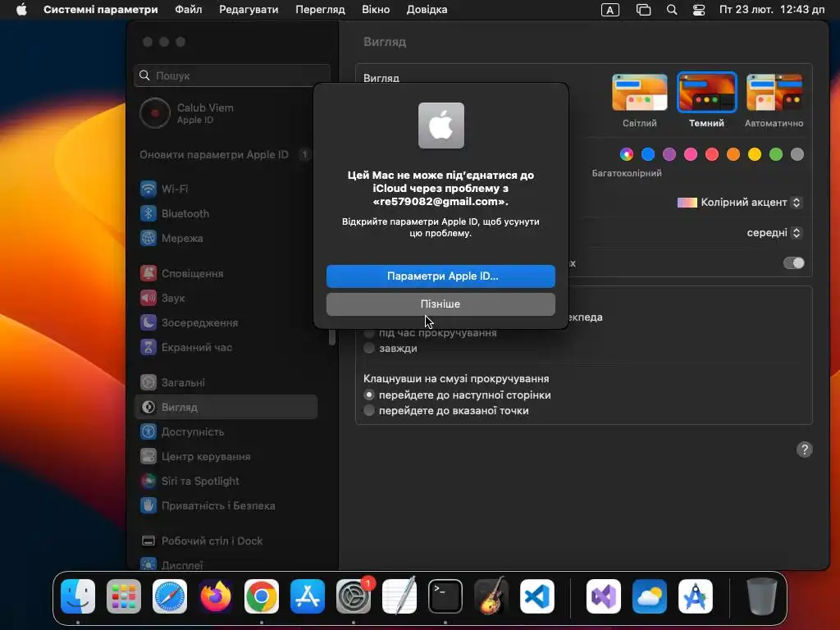Launch Google Chrome from the Dock
This screenshot has height=630, width=840.
262,596
